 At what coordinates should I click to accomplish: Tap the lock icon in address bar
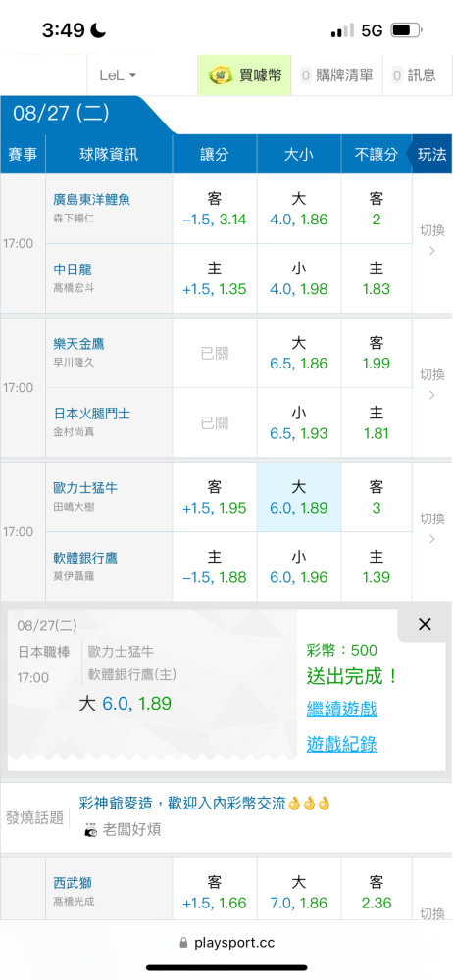click(x=183, y=943)
